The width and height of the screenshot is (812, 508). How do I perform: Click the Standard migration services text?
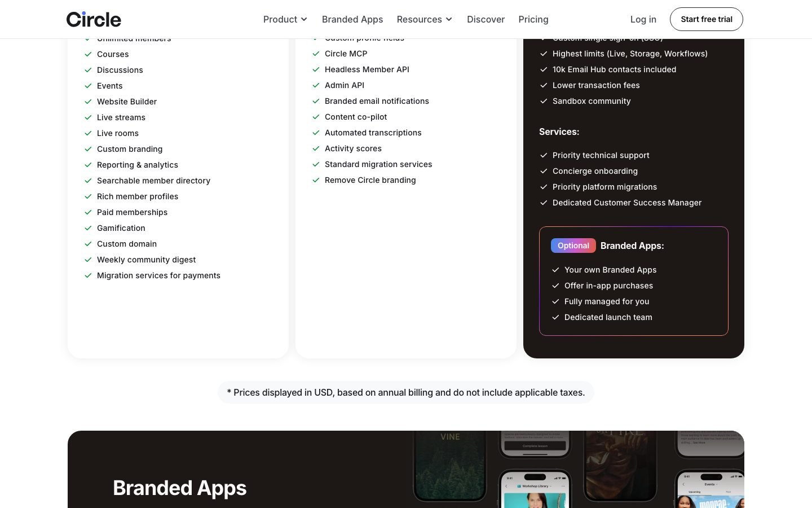(378, 164)
